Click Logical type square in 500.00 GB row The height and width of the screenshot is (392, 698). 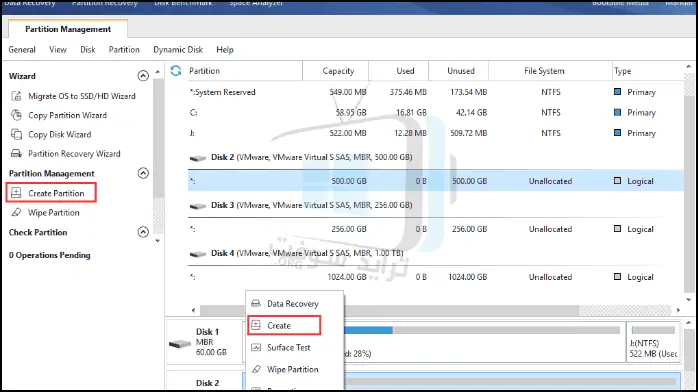point(617,181)
